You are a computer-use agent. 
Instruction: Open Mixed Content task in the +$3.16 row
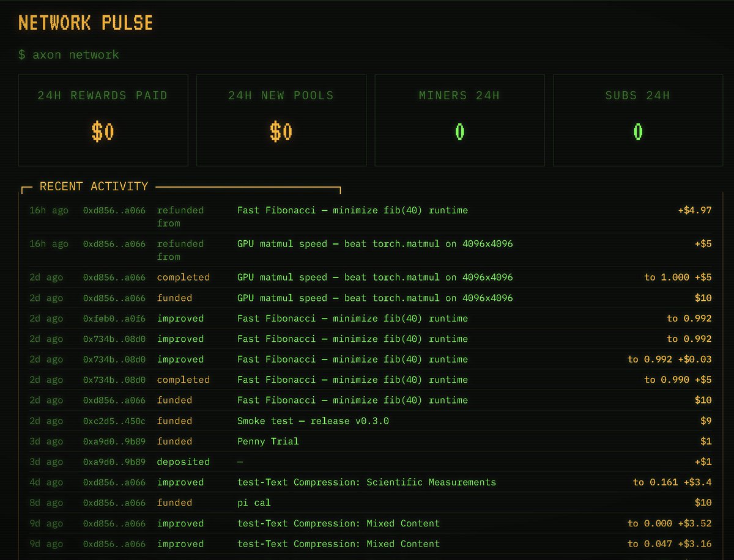338,544
